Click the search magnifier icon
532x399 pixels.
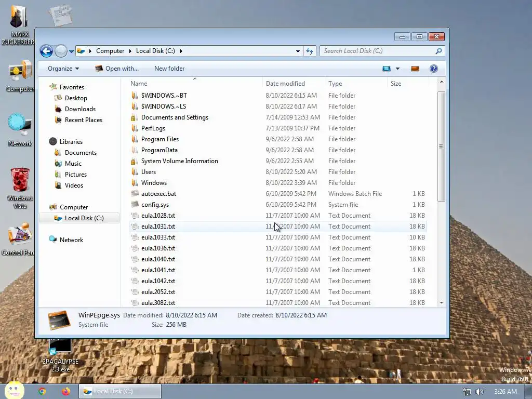pyautogui.click(x=438, y=51)
